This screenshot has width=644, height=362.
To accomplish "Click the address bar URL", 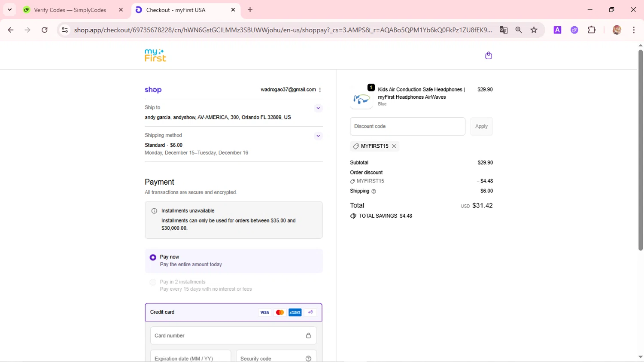I will coord(283,30).
